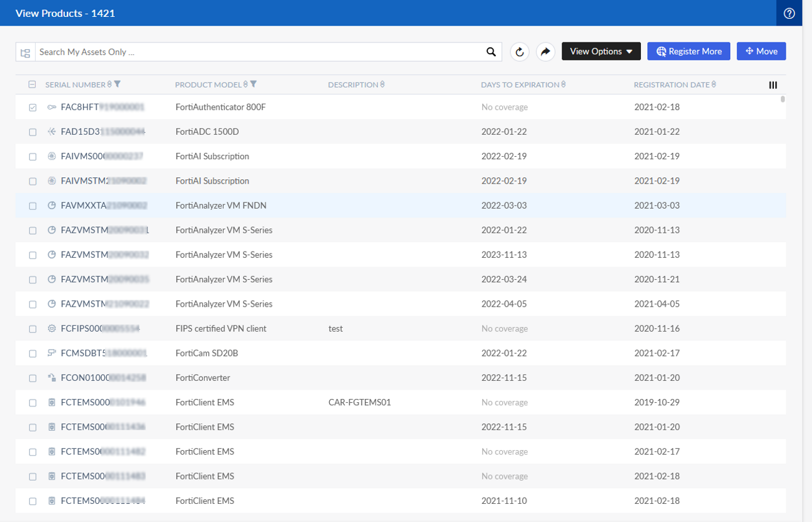Check the FortiConverter row checkbox
The width and height of the screenshot is (812, 522).
pos(32,378)
